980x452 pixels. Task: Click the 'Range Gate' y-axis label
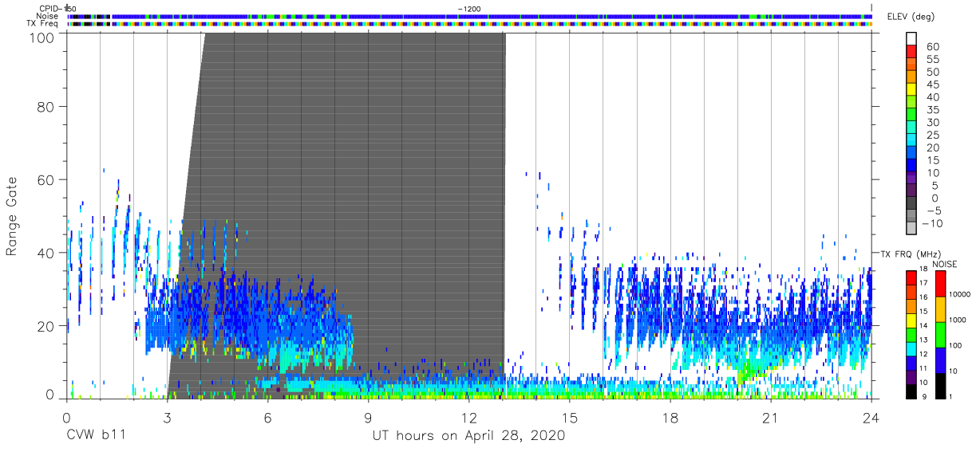(12, 216)
